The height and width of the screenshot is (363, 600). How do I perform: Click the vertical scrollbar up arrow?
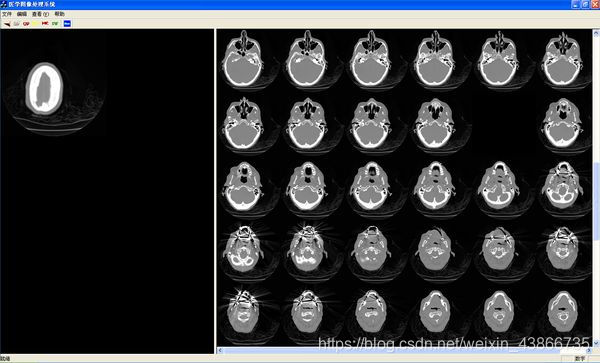click(596, 33)
